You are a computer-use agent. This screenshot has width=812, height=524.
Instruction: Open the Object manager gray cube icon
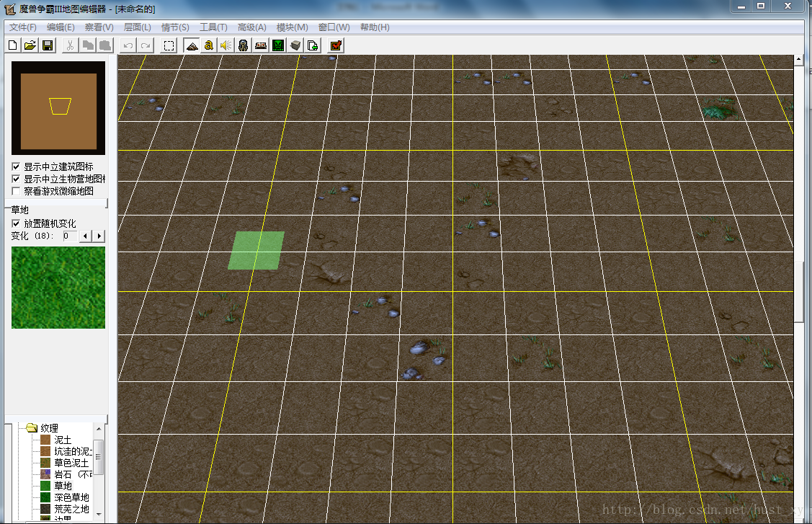click(295, 45)
